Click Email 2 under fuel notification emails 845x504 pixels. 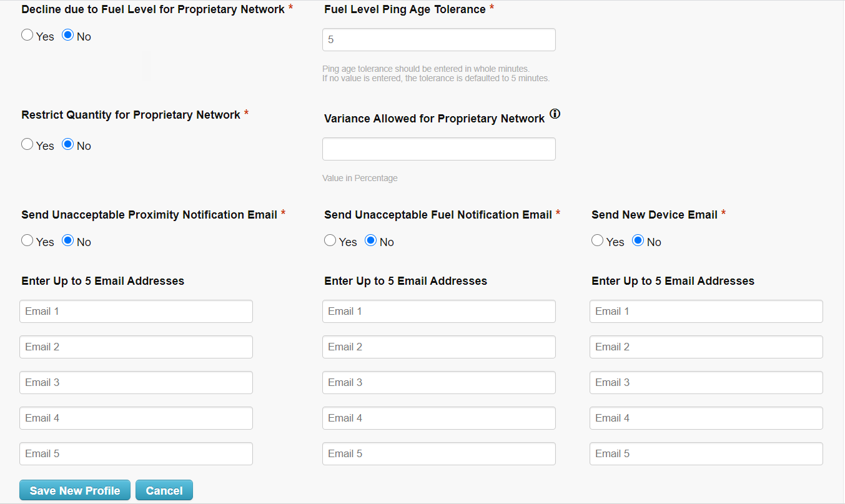pos(438,347)
